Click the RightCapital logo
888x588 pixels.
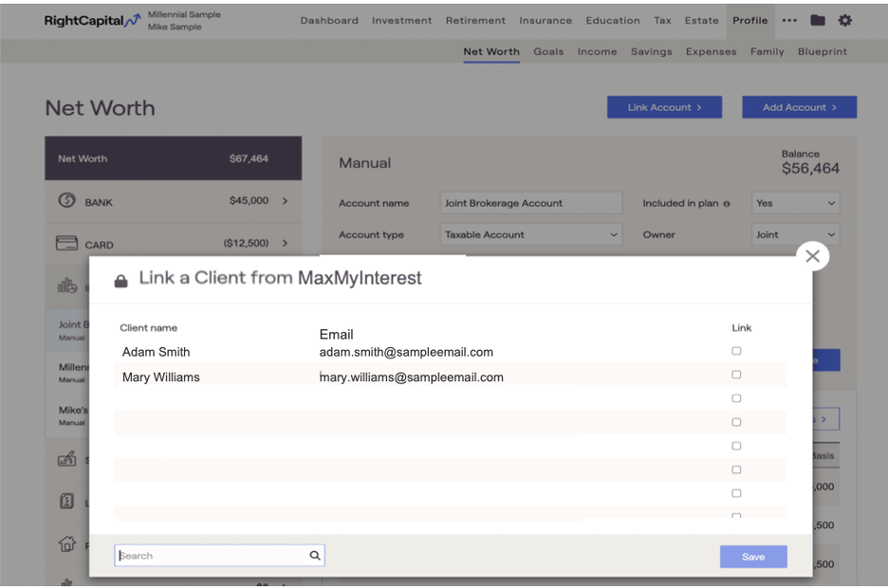point(92,21)
